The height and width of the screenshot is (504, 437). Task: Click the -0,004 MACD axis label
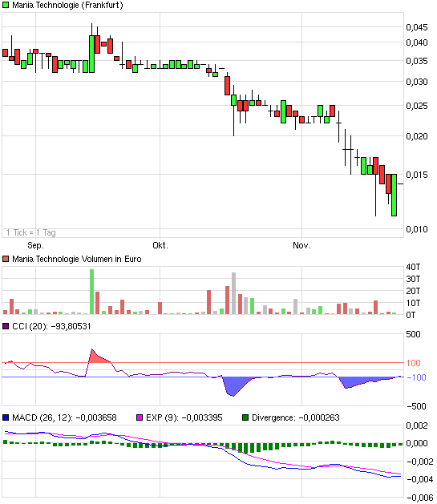(x=420, y=479)
